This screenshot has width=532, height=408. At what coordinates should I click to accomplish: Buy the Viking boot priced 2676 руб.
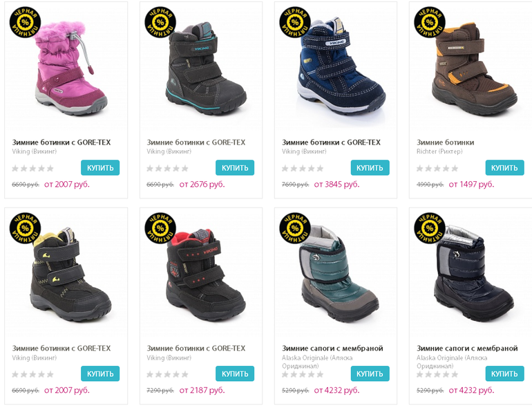point(235,168)
